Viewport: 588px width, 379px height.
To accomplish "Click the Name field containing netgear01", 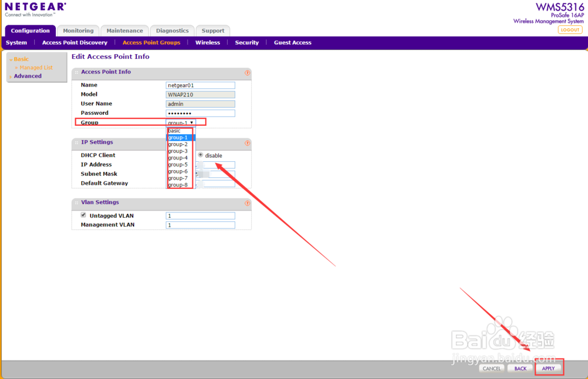I will point(201,85).
